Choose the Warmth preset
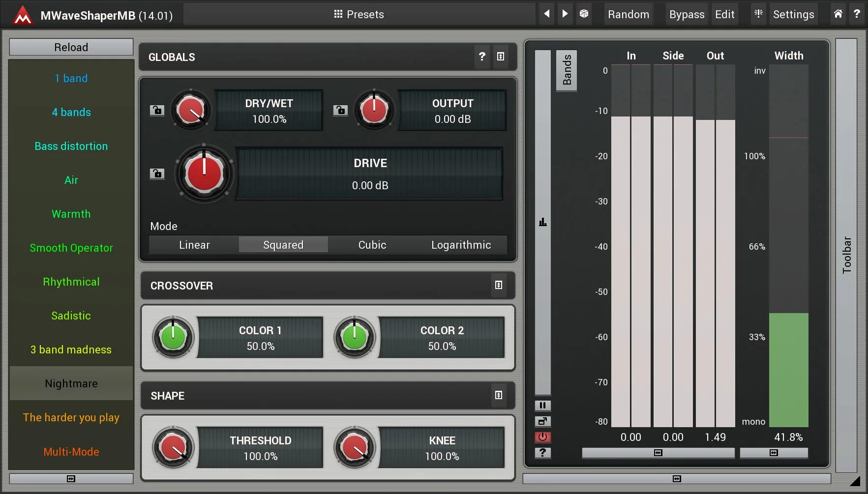The width and height of the screenshot is (868, 494). pyautogui.click(x=71, y=214)
